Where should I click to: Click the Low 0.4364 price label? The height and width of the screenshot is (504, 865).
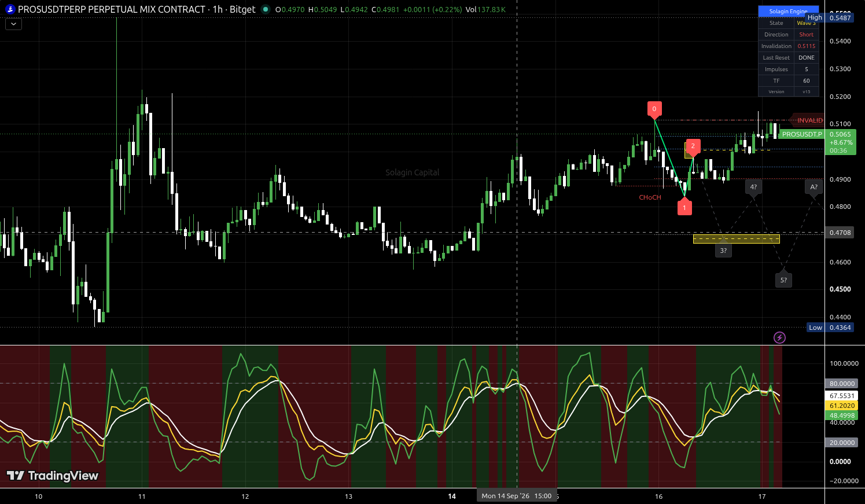click(x=830, y=328)
